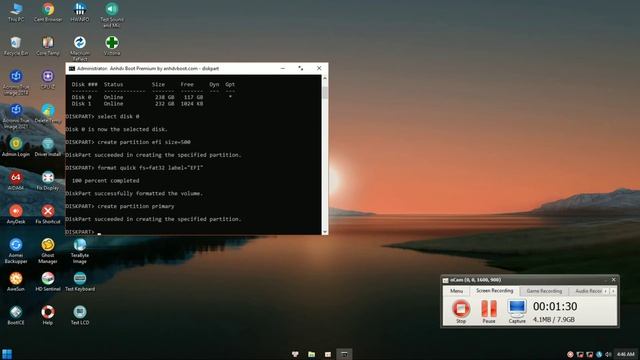
Task: Open the Admin Login shortcut
Action: point(16,147)
